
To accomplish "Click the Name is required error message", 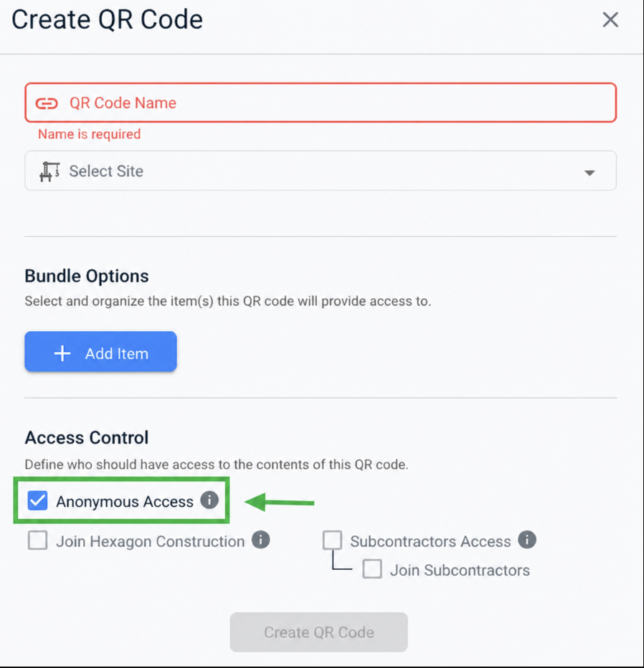I will (89, 134).
